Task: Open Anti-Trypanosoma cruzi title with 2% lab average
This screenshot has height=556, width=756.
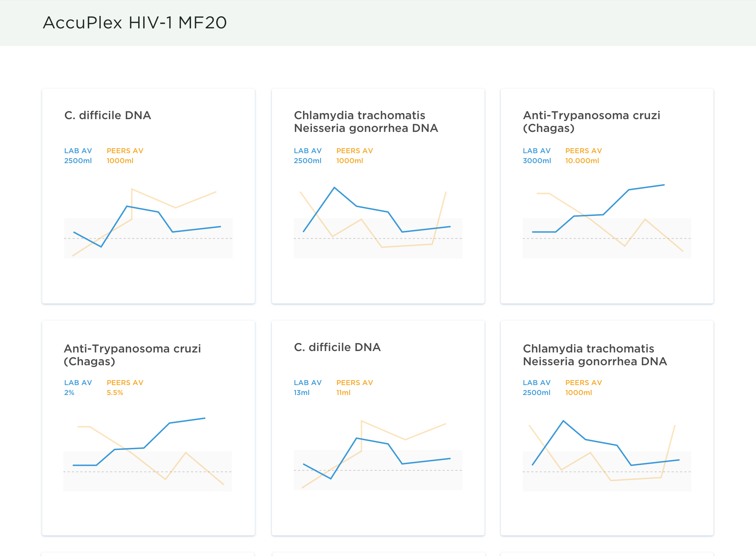Action: pos(132,355)
